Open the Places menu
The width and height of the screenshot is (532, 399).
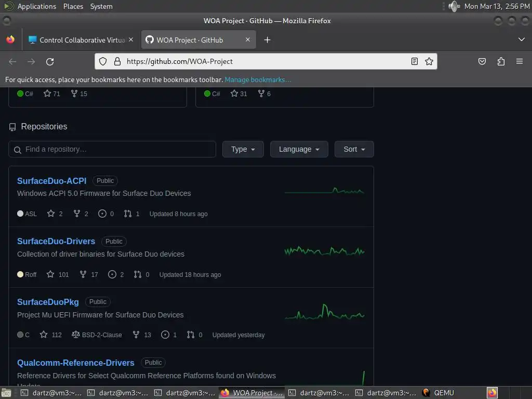[73, 6]
